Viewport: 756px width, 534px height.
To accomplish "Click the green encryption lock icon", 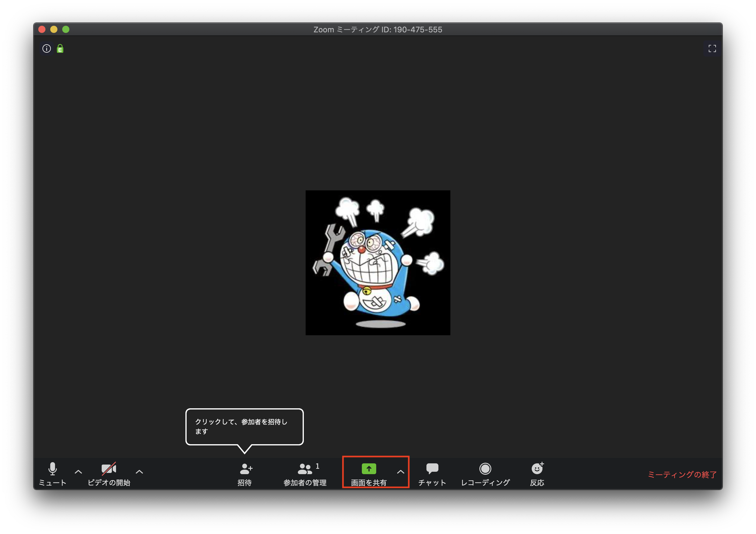I will tap(60, 49).
